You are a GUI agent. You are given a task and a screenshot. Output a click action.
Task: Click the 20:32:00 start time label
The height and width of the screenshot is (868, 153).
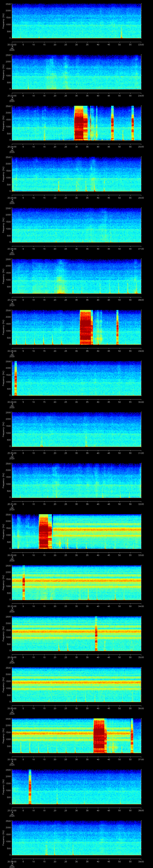pos(12,555)
